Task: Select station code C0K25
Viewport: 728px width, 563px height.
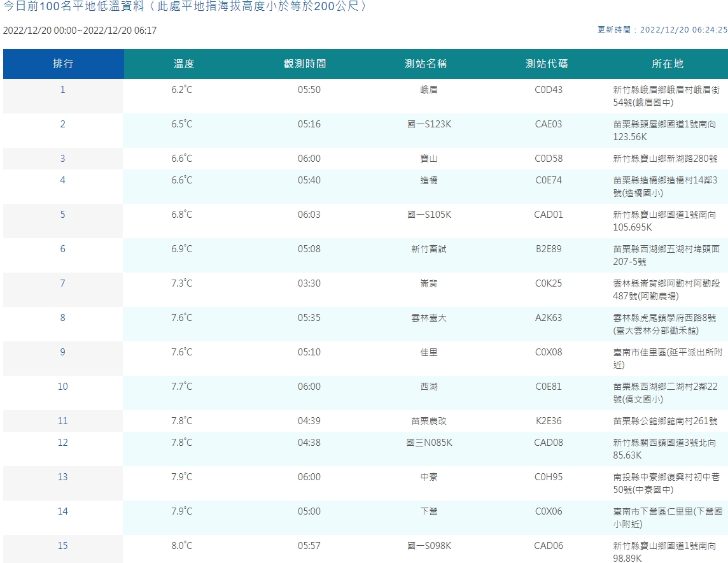Action: [x=549, y=283]
